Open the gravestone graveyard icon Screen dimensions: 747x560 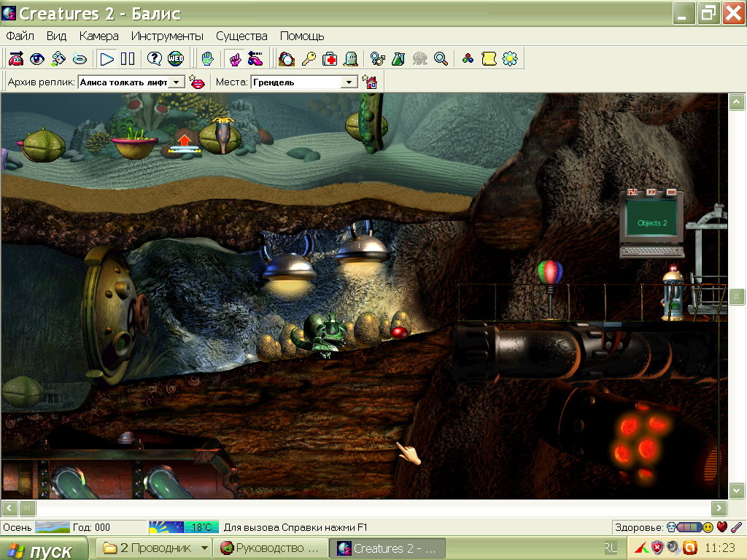coord(351,59)
